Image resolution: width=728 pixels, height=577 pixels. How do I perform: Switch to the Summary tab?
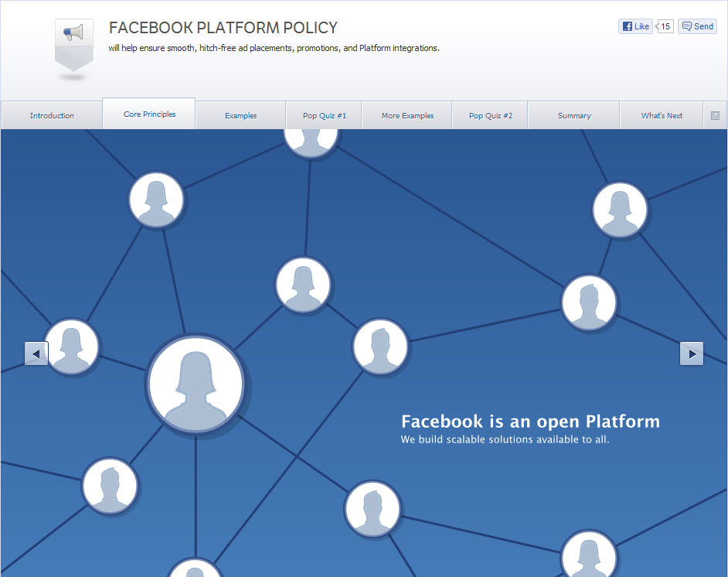pyautogui.click(x=574, y=115)
